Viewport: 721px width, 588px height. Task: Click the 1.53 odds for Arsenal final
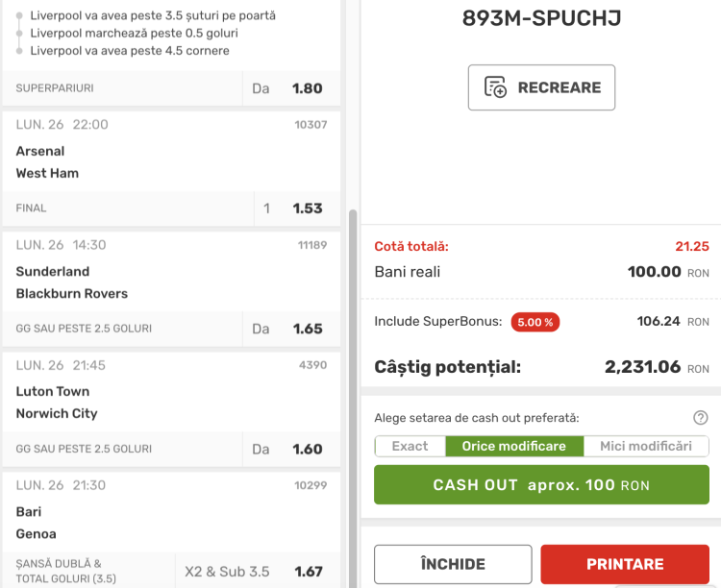(308, 208)
